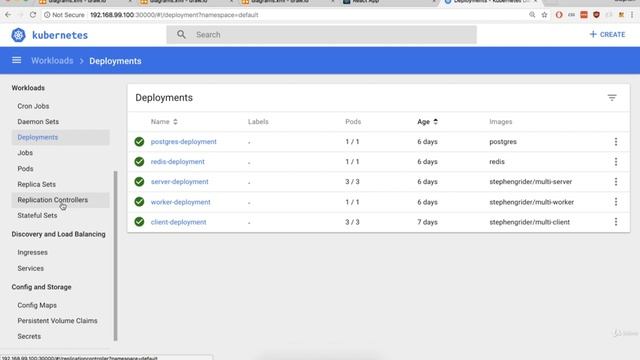Select Cron Jobs in sidebar
Image resolution: width=640 pixels, height=360 pixels.
(33, 106)
